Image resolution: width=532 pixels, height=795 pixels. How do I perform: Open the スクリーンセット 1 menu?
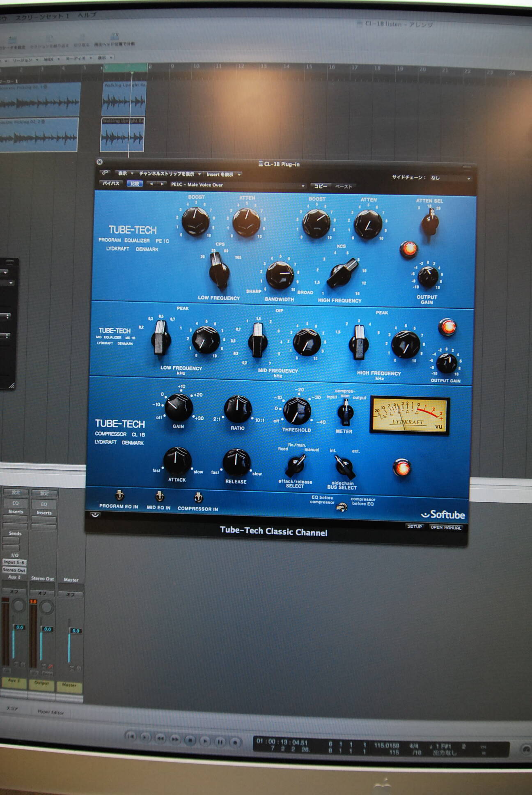tap(42, 17)
